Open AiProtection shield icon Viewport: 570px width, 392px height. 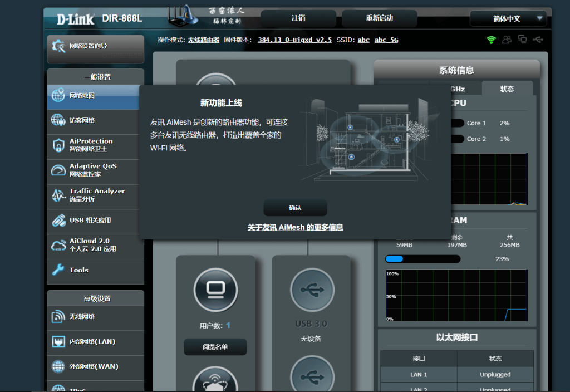coord(58,145)
